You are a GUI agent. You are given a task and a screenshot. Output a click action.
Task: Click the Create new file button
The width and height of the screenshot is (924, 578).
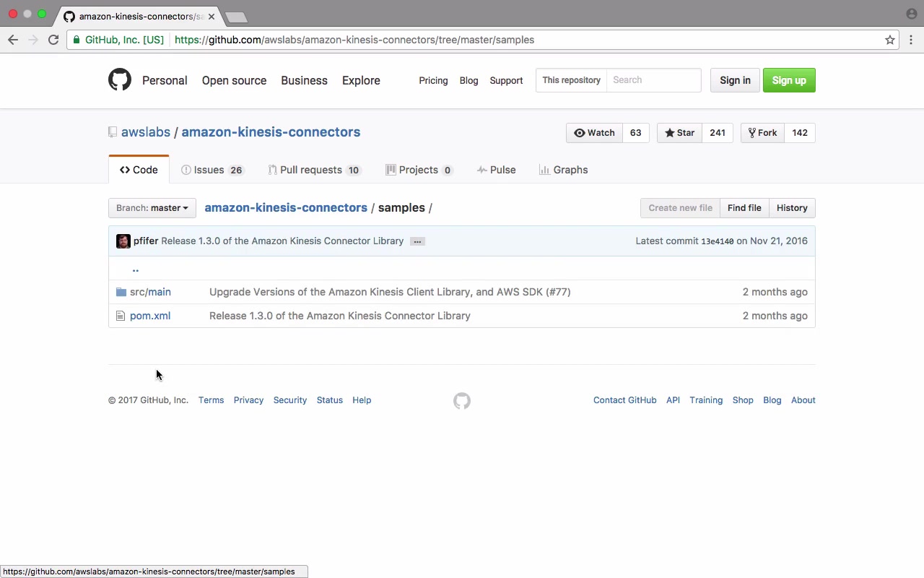(x=680, y=208)
